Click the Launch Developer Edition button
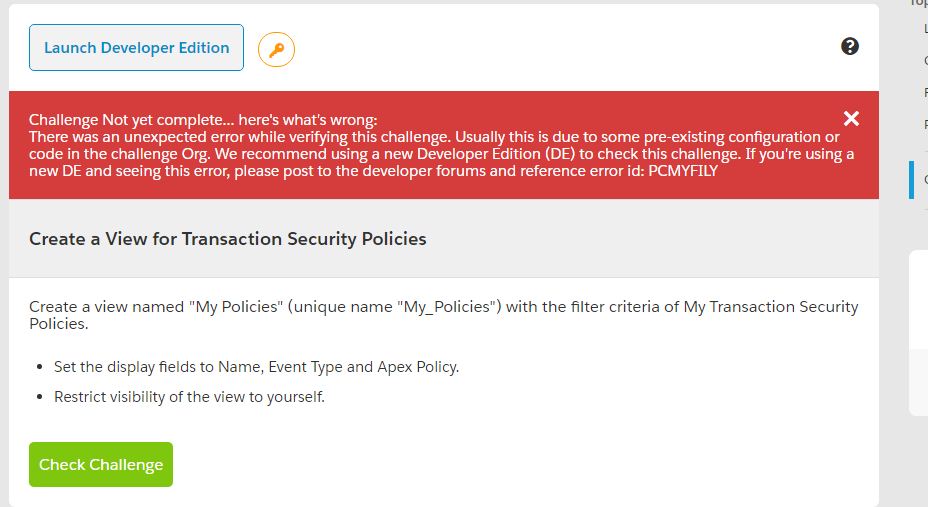Image resolution: width=928 pixels, height=507 pixels. tap(136, 47)
